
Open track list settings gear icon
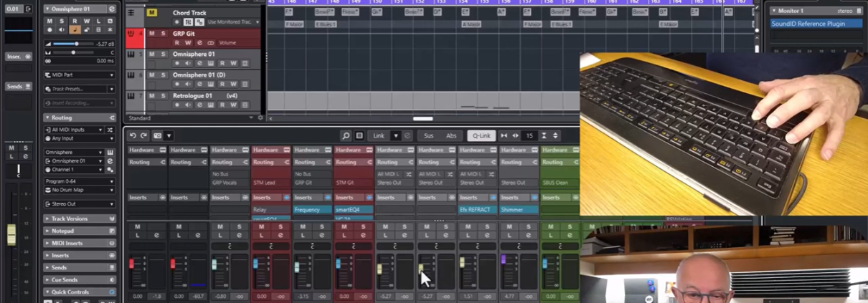click(x=260, y=118)
